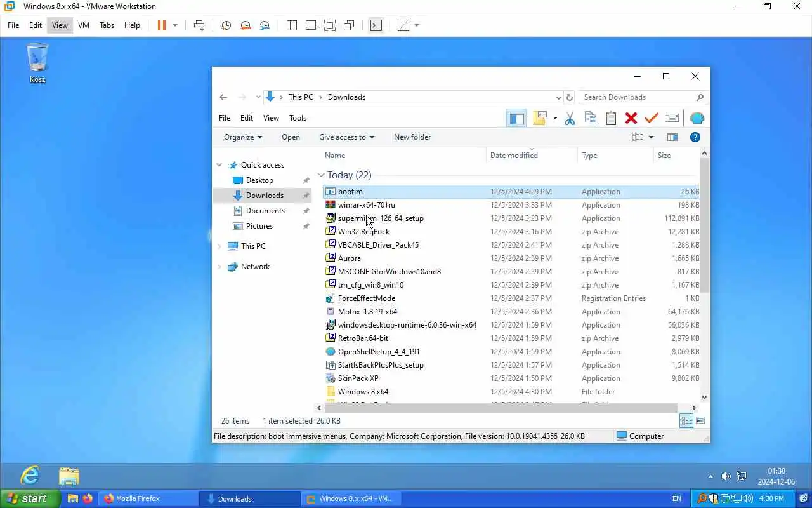Viewport: 812px width, 508px height.
Task: Click the folder options yellow folder icon
Action: [540, 118]
